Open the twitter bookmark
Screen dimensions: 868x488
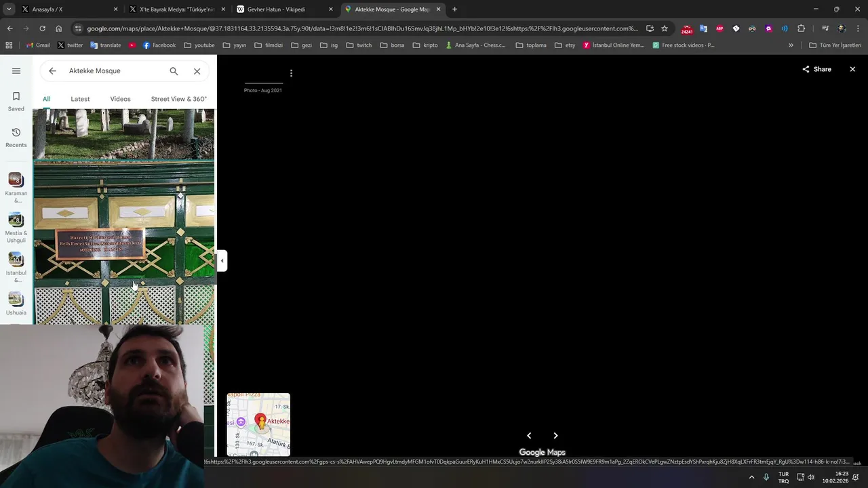(70, 45)
